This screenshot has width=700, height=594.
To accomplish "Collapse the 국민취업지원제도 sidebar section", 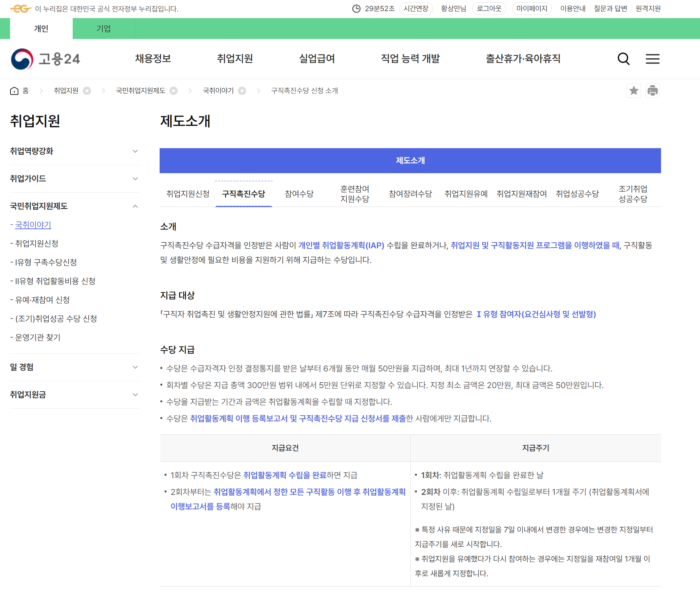I will click(x=135, y=206).
